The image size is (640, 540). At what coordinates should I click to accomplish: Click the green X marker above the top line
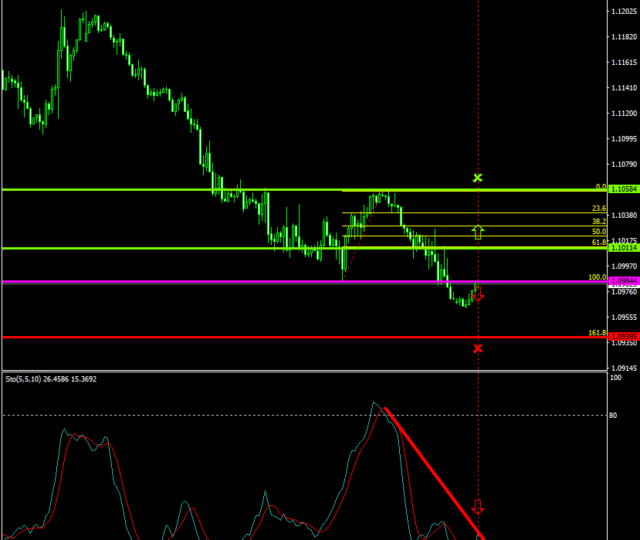pos(478,178)
